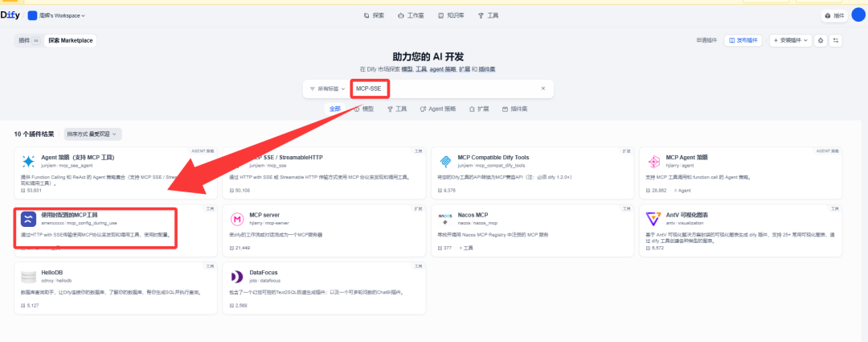
Task: Open the MCP server plugin card icon
Action: (x=237, y=220)
